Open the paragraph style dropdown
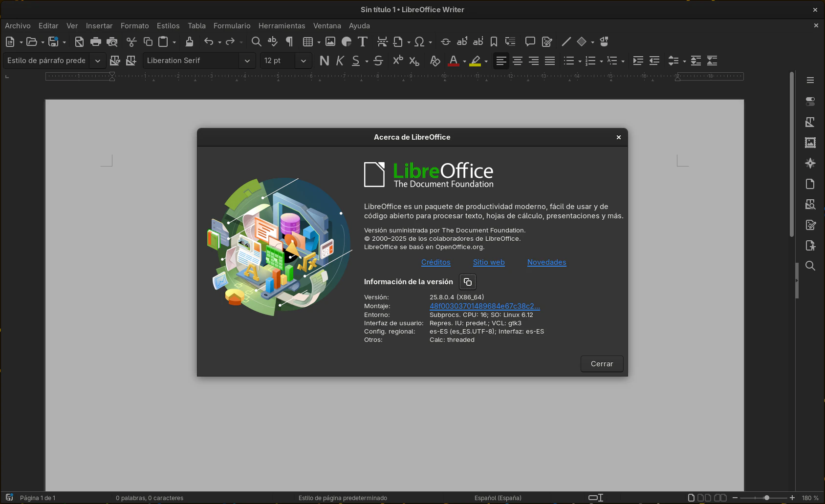The height and width of the screenshot is (504, 825). click(97, 61)
